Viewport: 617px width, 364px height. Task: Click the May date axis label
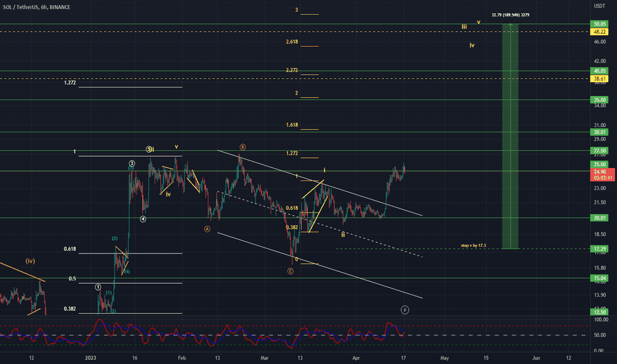click(x=445, y=357)
